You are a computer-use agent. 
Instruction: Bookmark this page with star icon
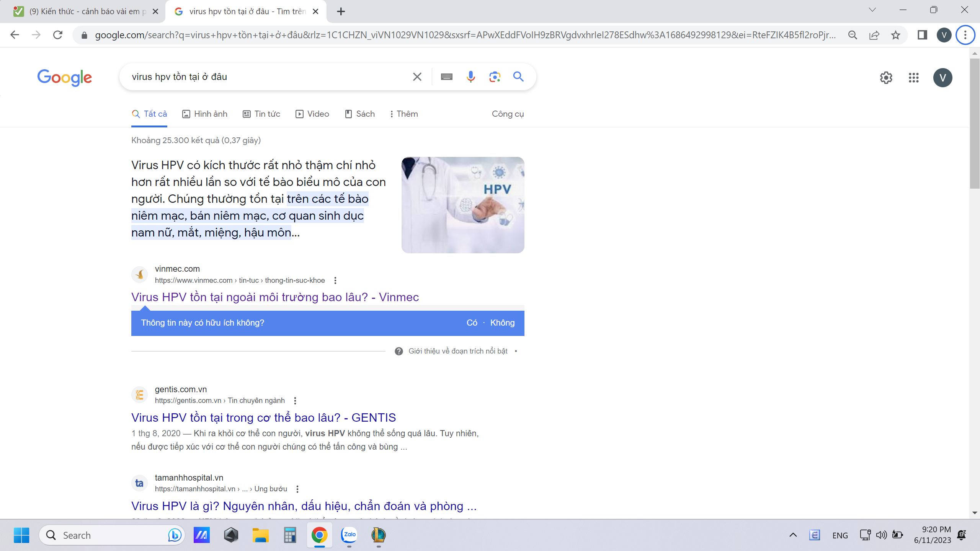pos(895,35)
